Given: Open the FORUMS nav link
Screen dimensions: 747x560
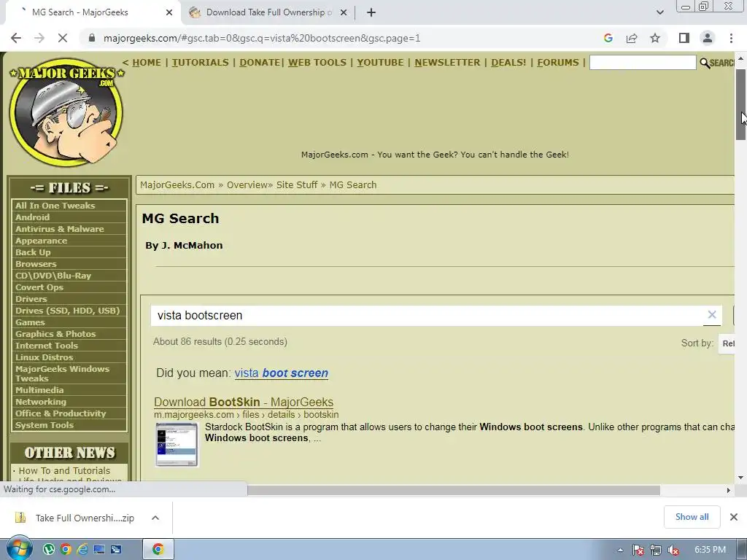Looking at the screenshot, I should 558,63.
